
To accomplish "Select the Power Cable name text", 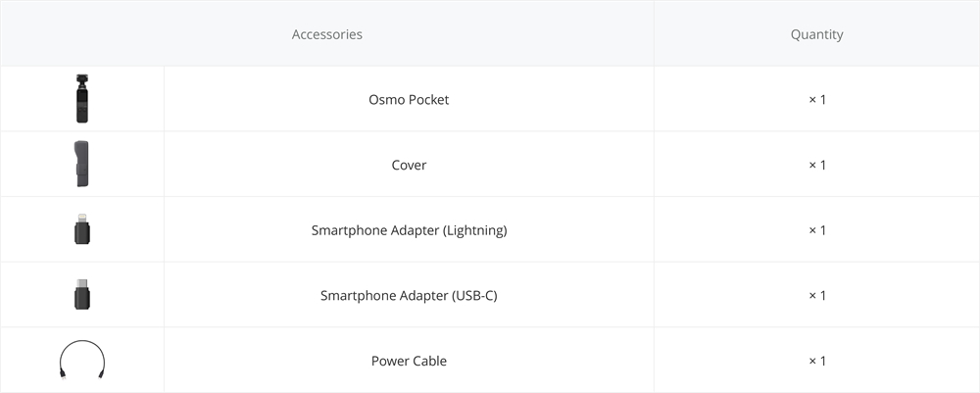I will tap(409, 361).
